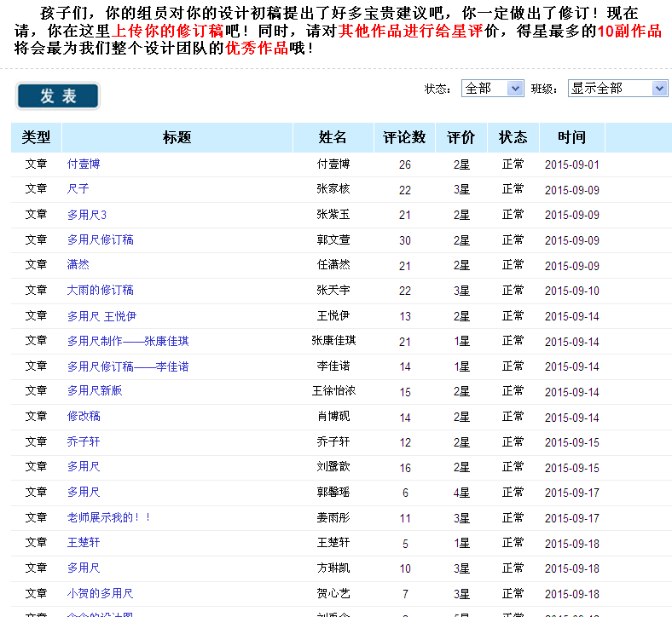The image size is (672, 617).
Task: Click the 时间 column header
Action: (571, 137)
